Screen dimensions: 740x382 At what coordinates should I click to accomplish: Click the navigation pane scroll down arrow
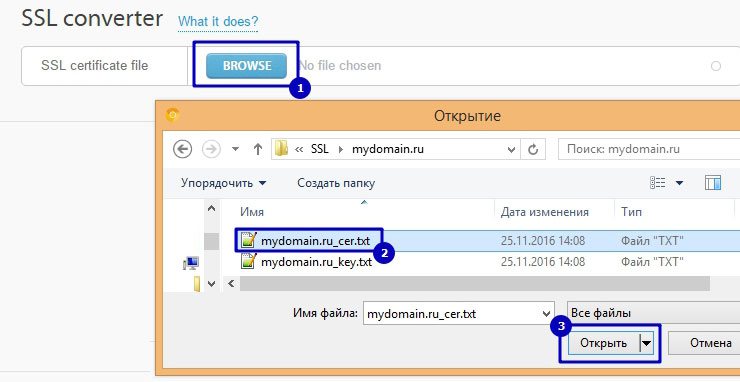pyautogui.click(x=211, y=284)
